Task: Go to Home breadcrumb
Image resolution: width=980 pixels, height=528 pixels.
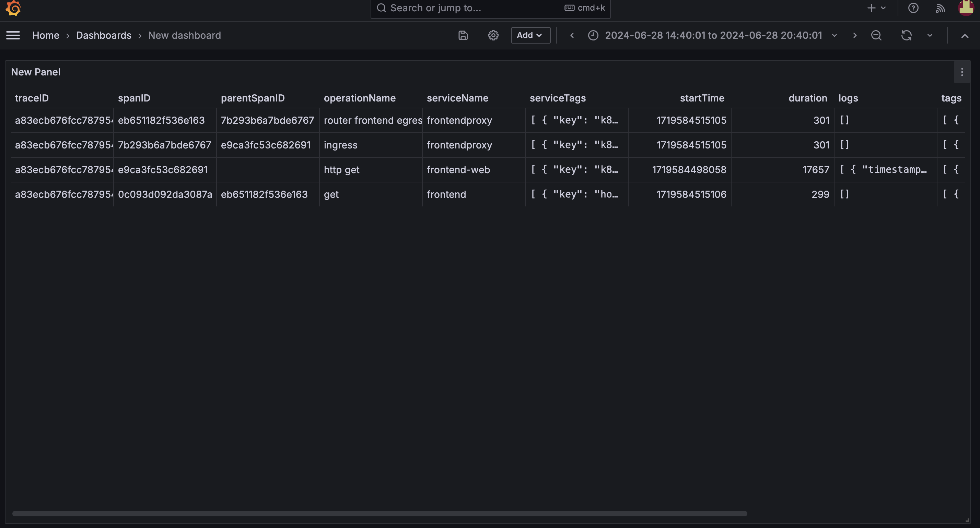Action: 46,35
